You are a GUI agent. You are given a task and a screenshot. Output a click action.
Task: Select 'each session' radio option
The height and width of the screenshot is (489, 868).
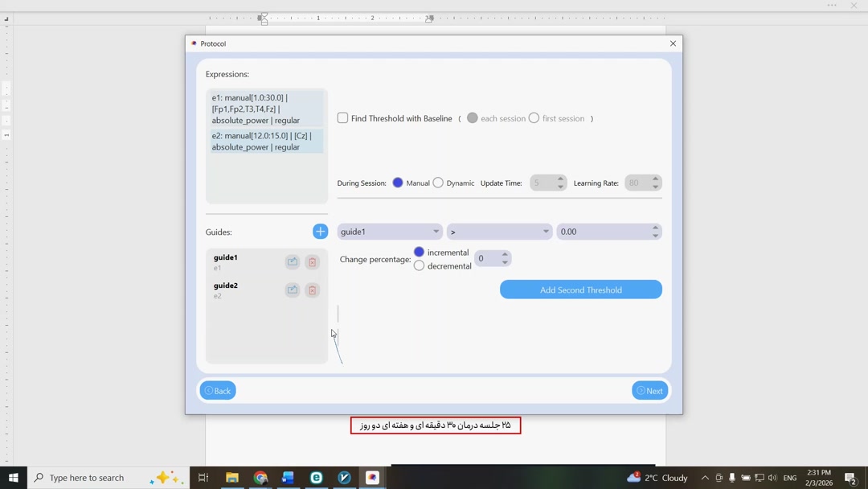point(473,118)
